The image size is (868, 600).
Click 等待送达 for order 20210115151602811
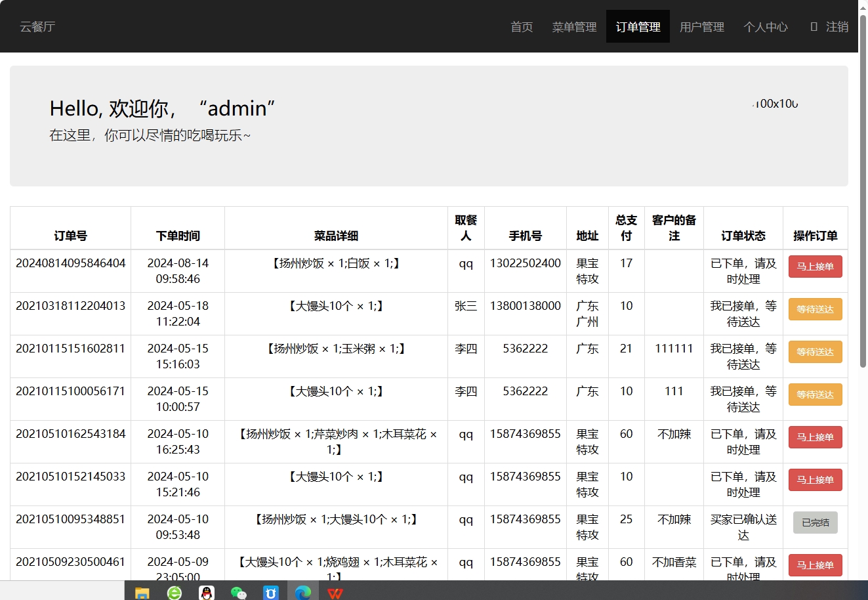point(815,352)
